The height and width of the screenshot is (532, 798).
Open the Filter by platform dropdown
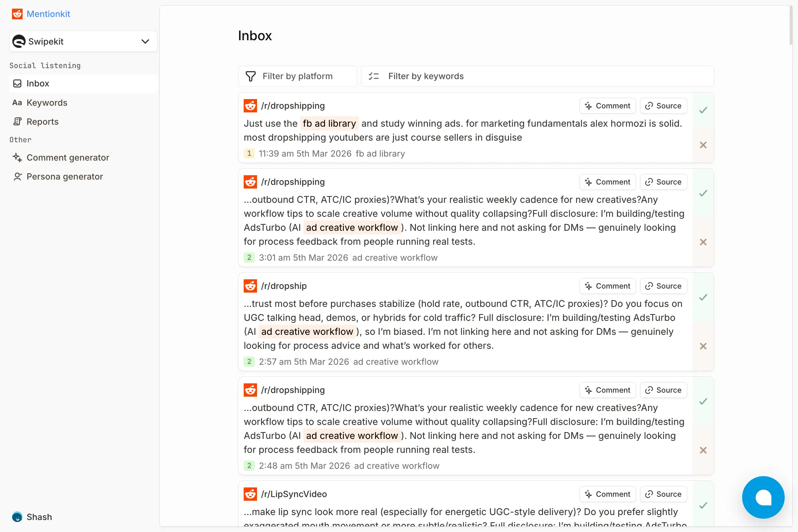[297, 76]
